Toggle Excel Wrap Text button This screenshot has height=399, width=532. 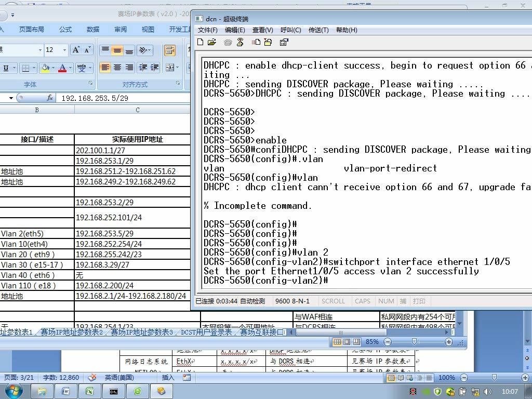pyautogui.click(x=170, y=50)
